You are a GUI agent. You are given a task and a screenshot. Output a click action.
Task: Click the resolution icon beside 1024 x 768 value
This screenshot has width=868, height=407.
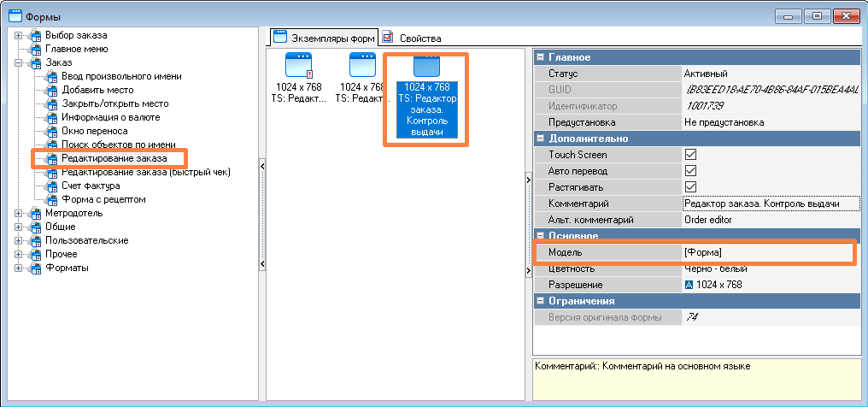coord(689,284)
